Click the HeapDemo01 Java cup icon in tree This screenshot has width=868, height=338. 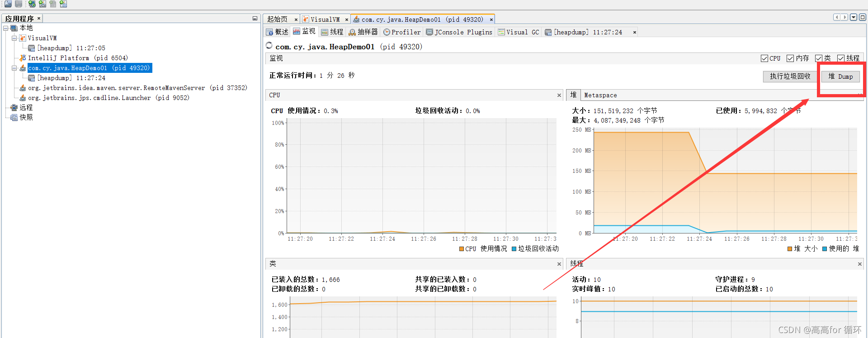tap(23, 68)
